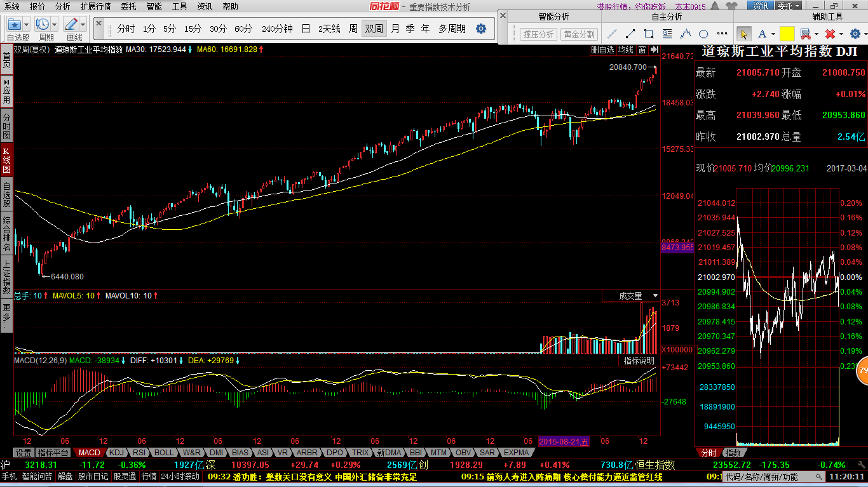
Task: Click the jump-to-latest arrow icon on the chart
Action: point(654,49)
